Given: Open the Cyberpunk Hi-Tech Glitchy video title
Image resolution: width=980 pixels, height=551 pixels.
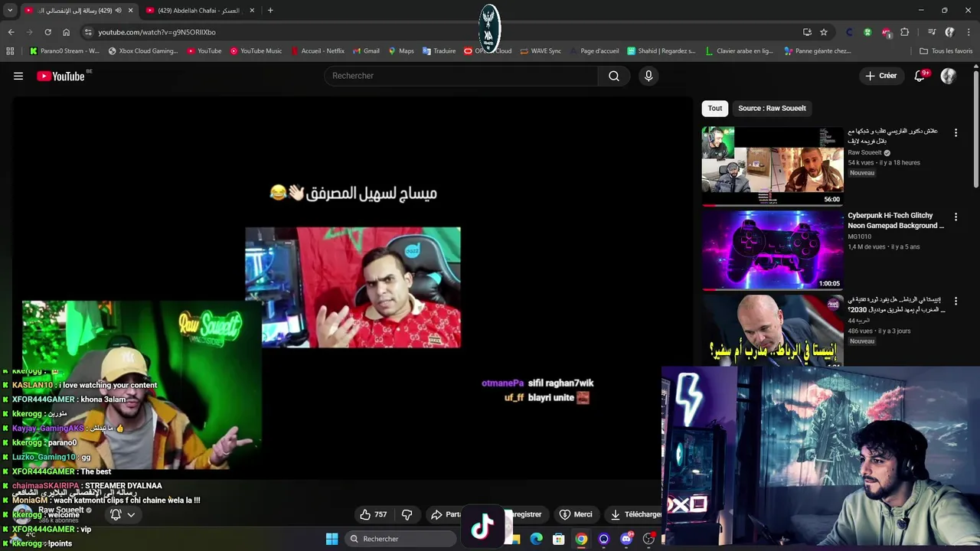Looking at the screenshot, I should pyautogui.click(x=896, y=220).
